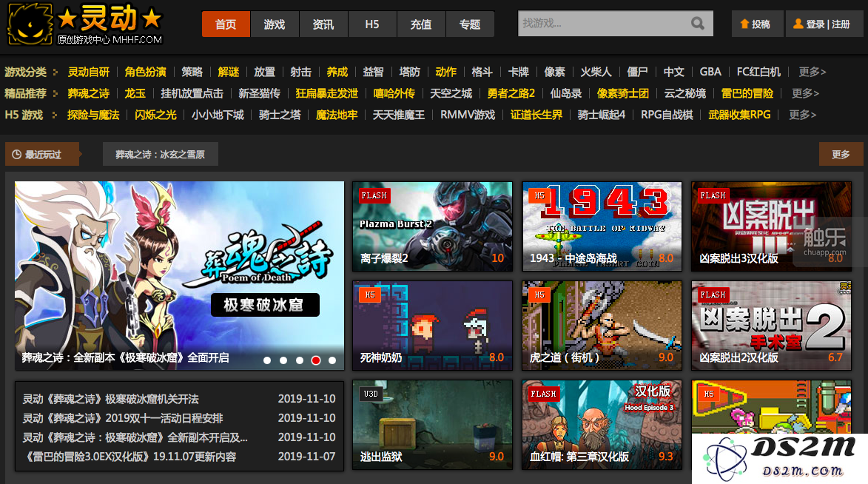Expand 更多> in the 游戏分类 row
The image size is (868, 484).
pos(812,72)
